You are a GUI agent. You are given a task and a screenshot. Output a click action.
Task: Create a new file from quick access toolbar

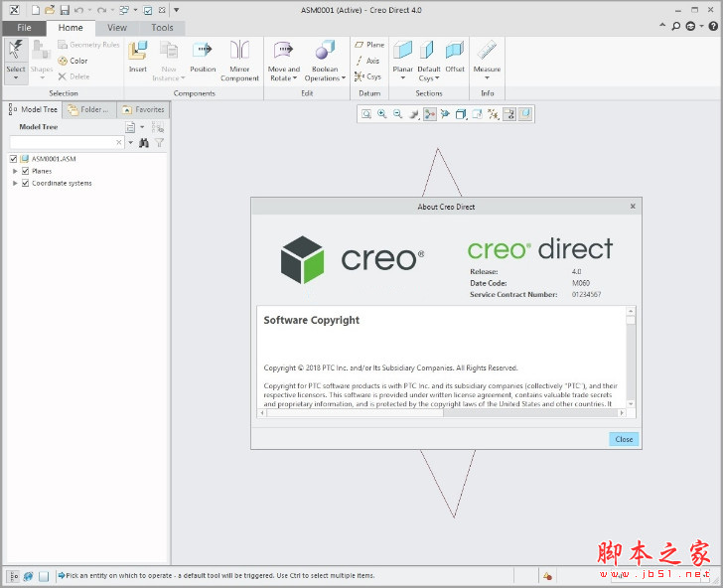(x=36, y=10)
